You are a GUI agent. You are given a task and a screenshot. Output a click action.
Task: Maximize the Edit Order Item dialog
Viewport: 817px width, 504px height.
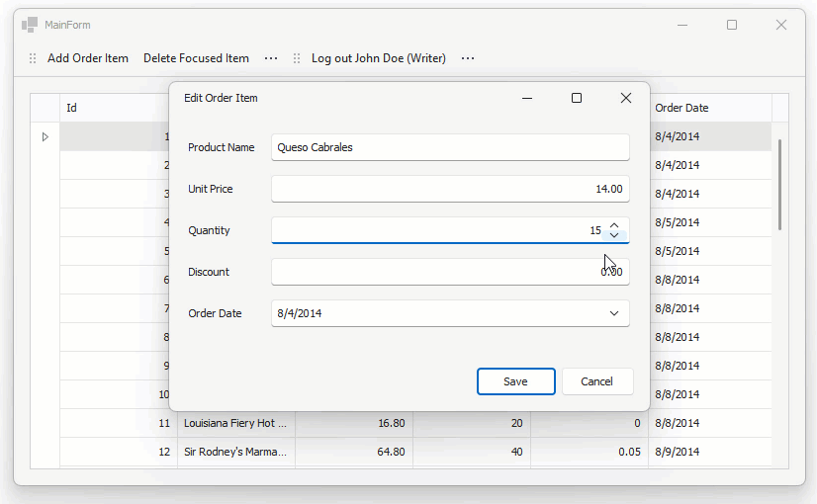577,98
